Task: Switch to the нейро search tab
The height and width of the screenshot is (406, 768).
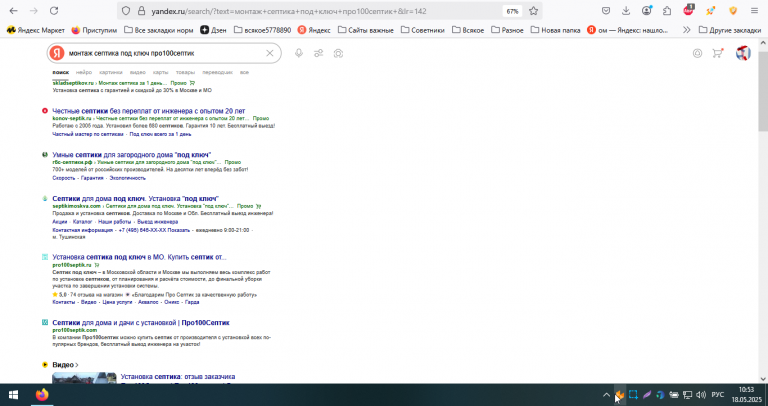Action: [x=84, y=72]
